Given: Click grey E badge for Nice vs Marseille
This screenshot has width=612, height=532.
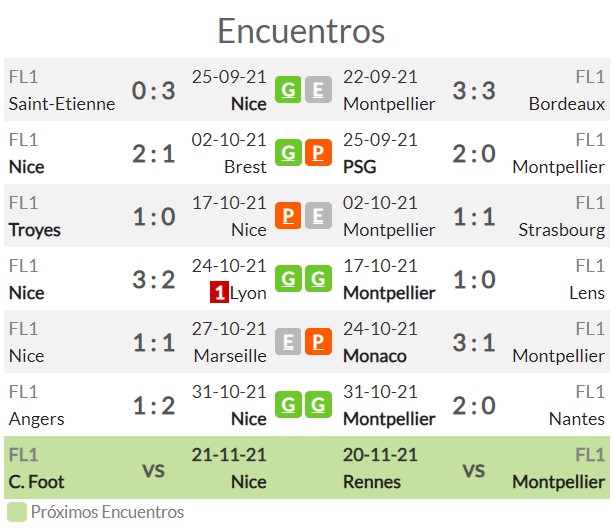Looking at the screenshot, I should [288, 342].
